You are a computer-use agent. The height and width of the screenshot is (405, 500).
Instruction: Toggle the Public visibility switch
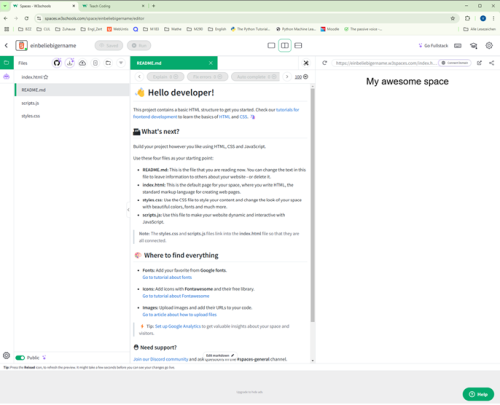tap(20, 358)
